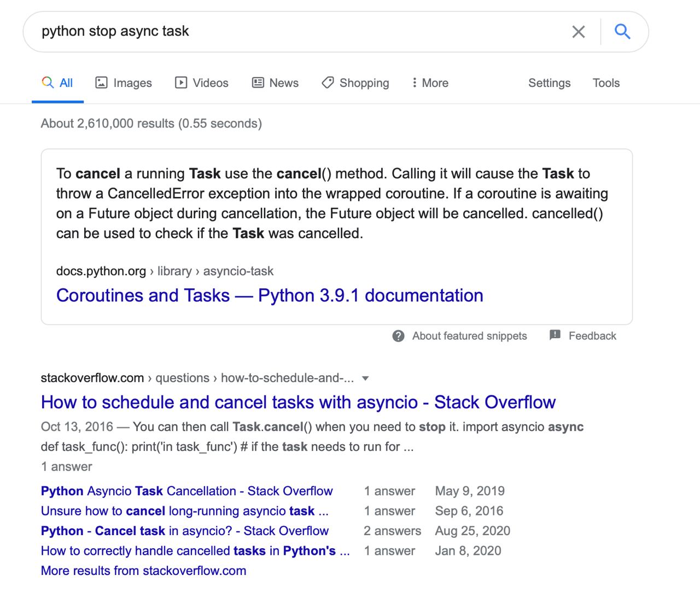The width and height of the screenshot is (700, 604).
Task: Click the About featured snippets question icon
Action: click(x=399, y=336)
